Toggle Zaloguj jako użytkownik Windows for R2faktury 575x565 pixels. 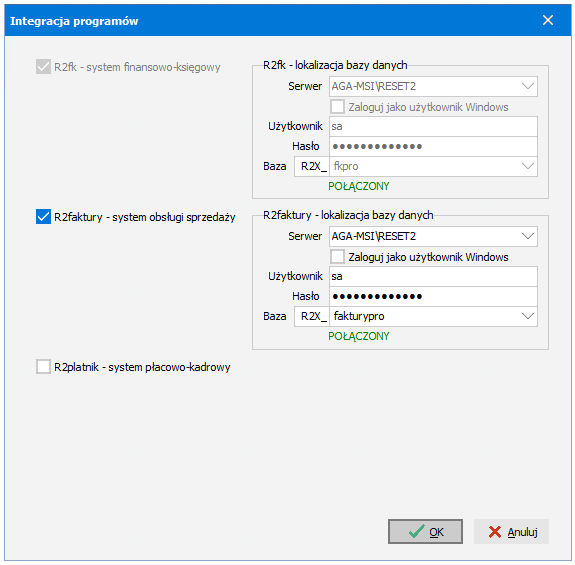337,257
